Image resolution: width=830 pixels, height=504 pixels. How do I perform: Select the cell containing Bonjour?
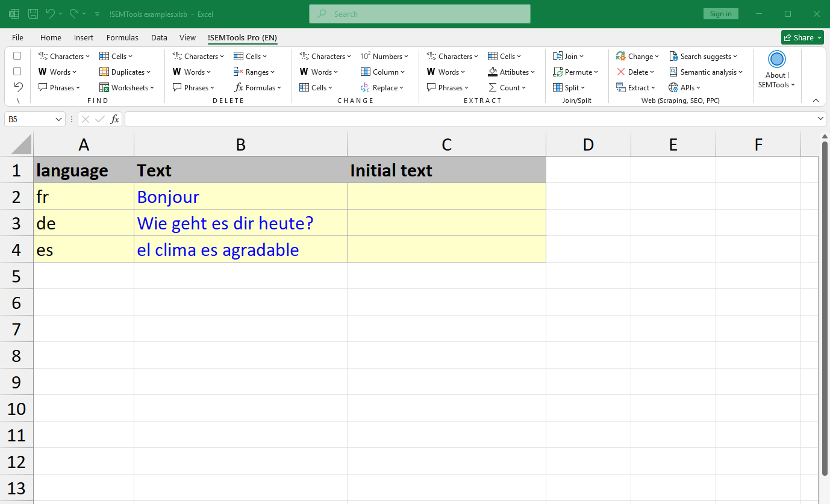click(240, 196)
